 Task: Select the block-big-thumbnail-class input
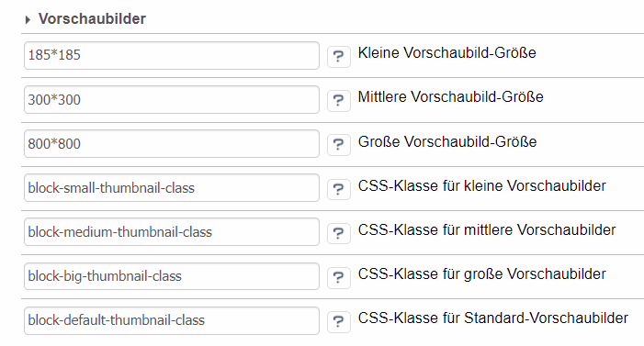coord(172,276)
